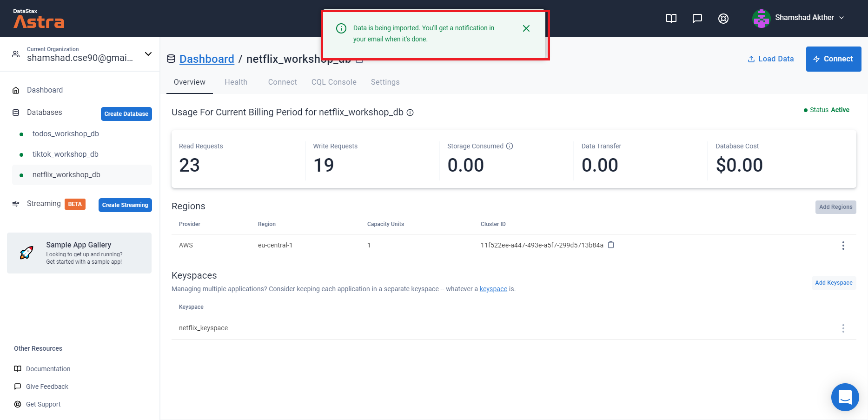Open the region row kebab menu
The image size is (868, 420).
pyautogui.click(x=843, y=246)
